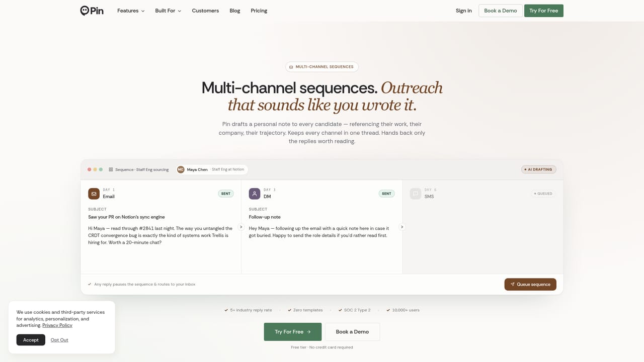
Task: Click the Multi-channel sequences badge
Action: click(322, 67)
